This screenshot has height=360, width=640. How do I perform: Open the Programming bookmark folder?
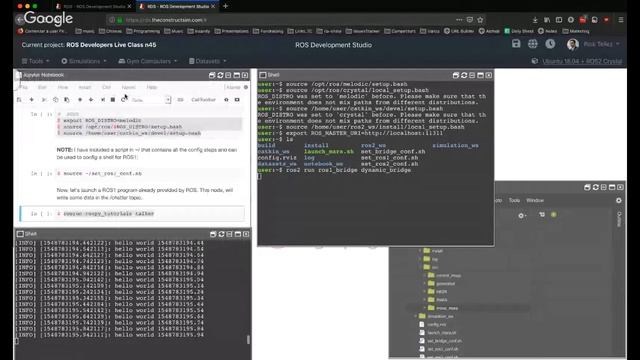click(143, 31)
